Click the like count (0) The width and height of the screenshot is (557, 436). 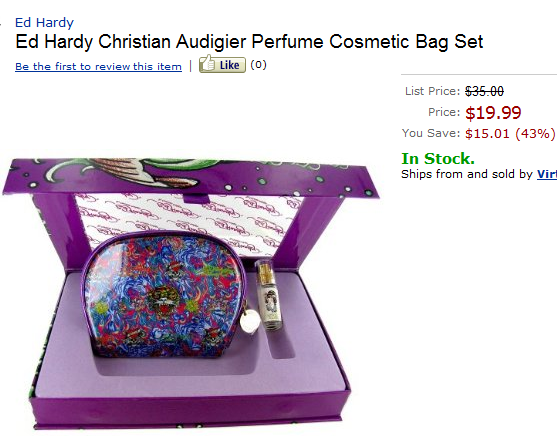pyautogui.click(x=258, y=65)
